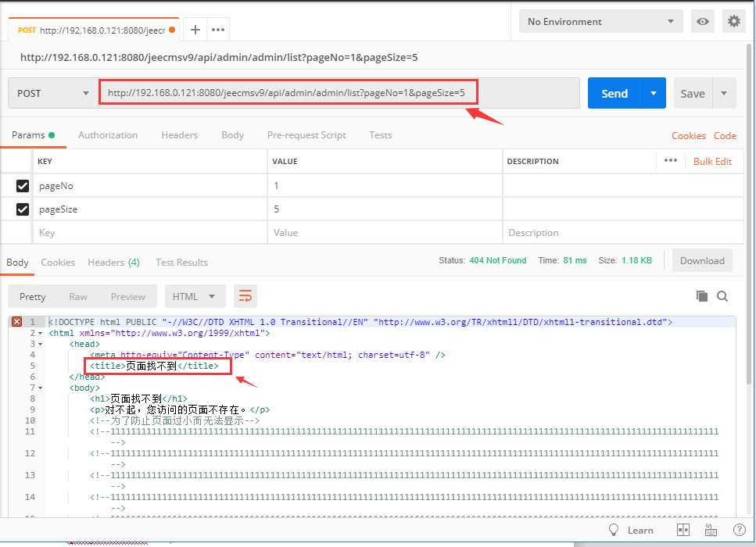Uncheck the pageSize parameter checkbox

(23, 209)
